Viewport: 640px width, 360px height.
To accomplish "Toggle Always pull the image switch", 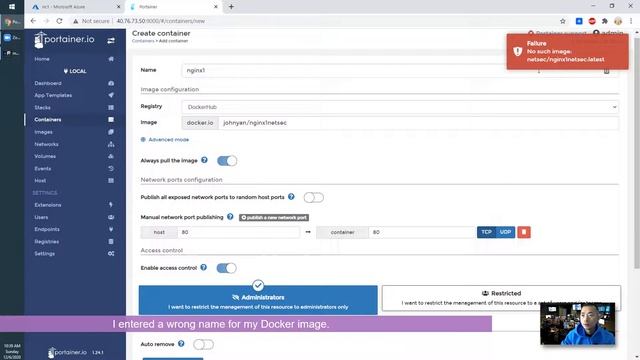I will (227, 161).
